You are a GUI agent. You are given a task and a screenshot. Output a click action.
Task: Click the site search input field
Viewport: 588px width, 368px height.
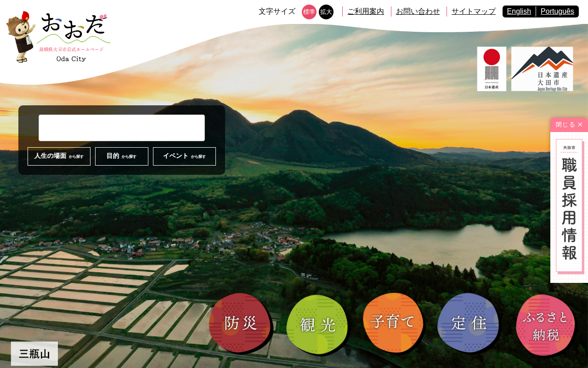(x=122, y=128)
